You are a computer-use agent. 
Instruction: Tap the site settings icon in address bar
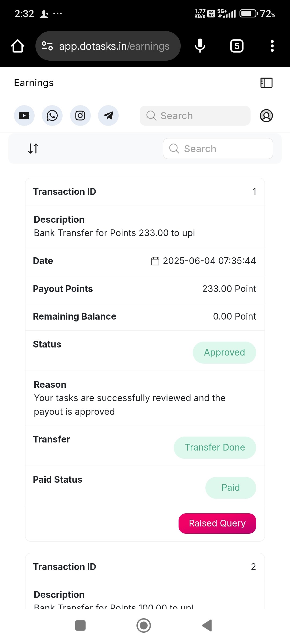47,46
